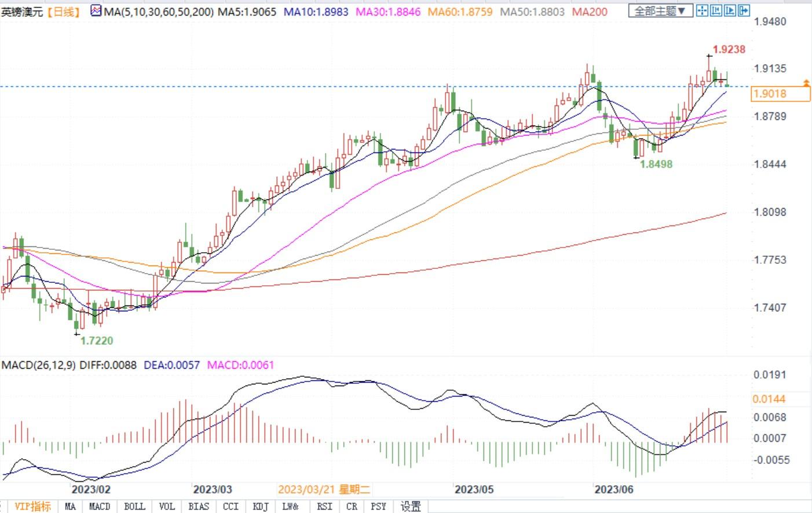Click the 1.8498 low price marker
This screenshot has height=513, width=812.
[656, 164]
